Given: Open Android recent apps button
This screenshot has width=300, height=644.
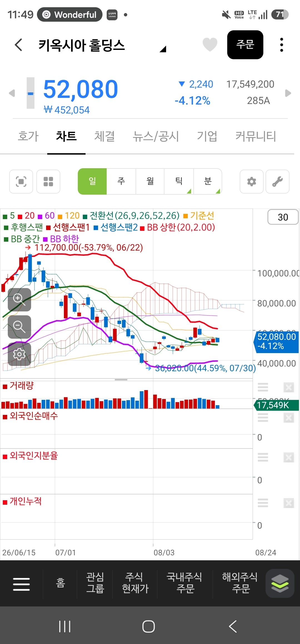Looking at the screenshot, I should 65,626.
